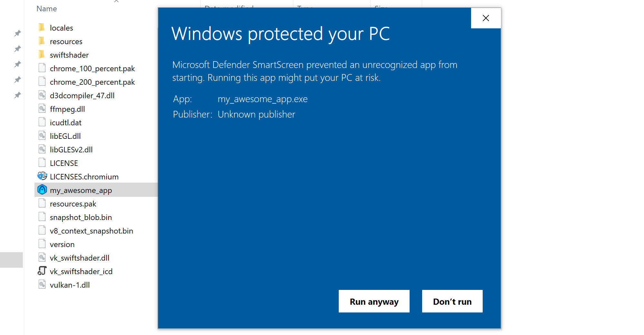Click chrome_200_percent.pak file icon
Viewport: 644px width, 335px height.
pyautogui.click(x=42, y=82)
